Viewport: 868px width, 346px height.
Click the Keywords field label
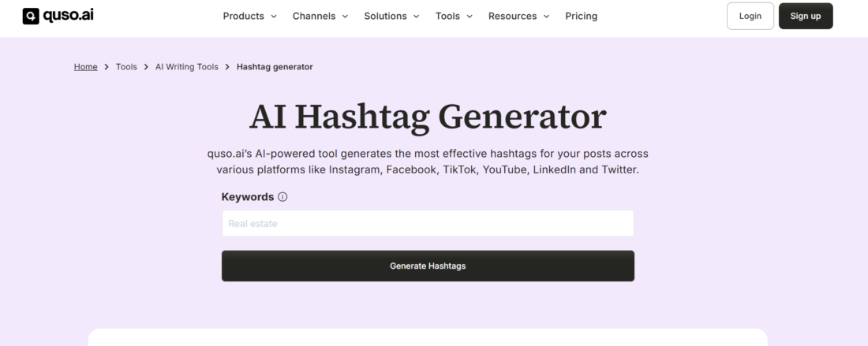248,197
